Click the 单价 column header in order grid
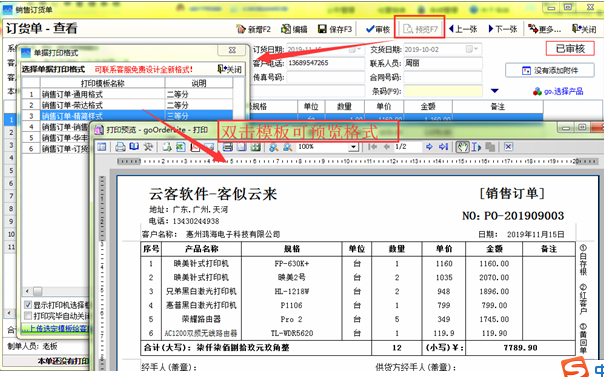The height and width of the screenshot is (377, 604). 384,107
